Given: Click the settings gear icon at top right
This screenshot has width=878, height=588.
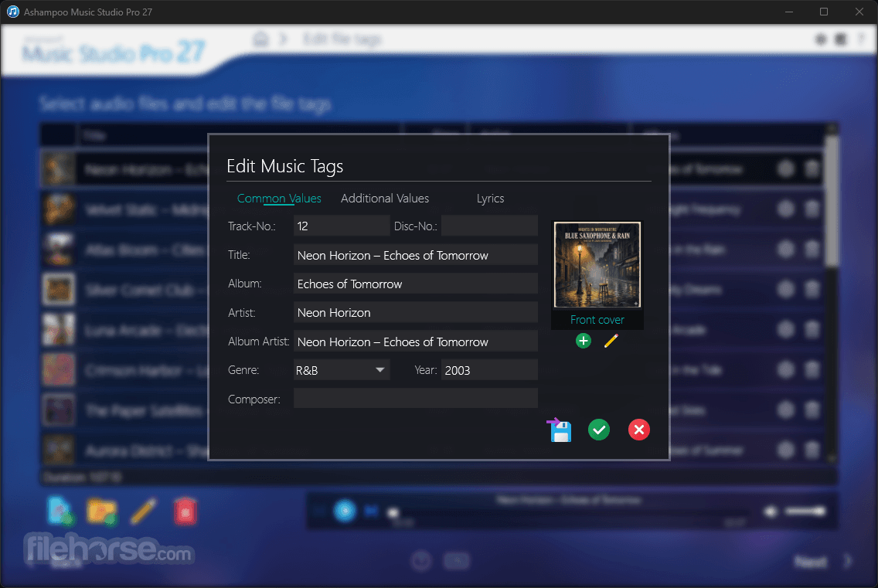Looking at the screenshot, I should [x=820, y=39].
